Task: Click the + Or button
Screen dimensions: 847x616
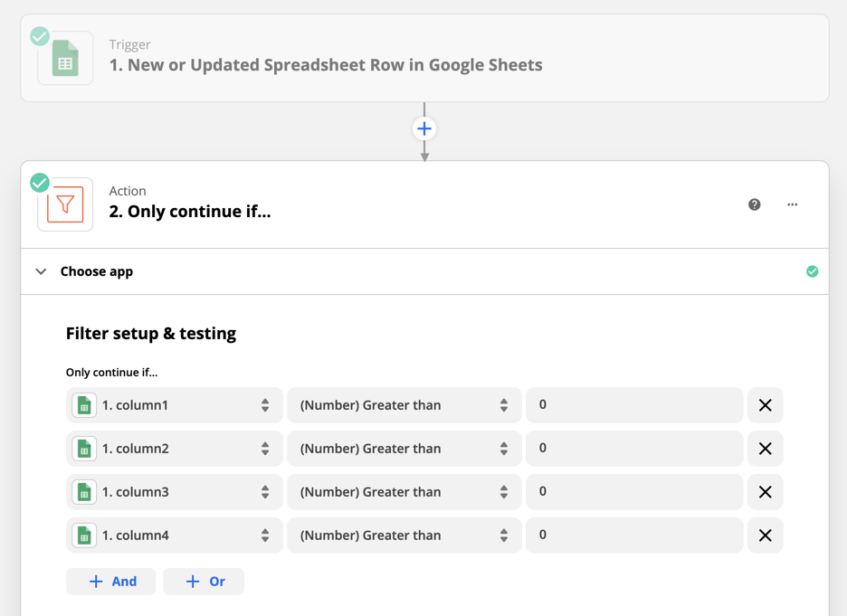Action: point(205,582)
